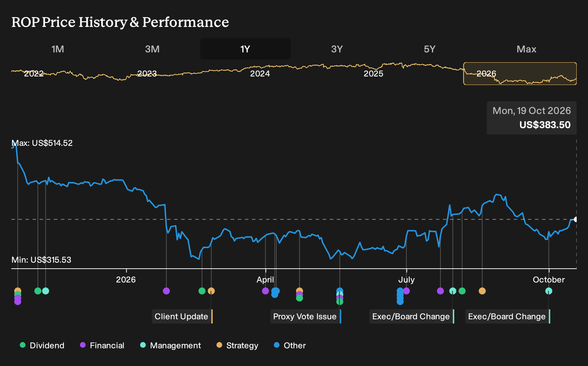Image resolution: width=588 pixels, height=366 pixels.
Task: Click the 'Min: US$315.53' label
Action: (x=41, y=260)
